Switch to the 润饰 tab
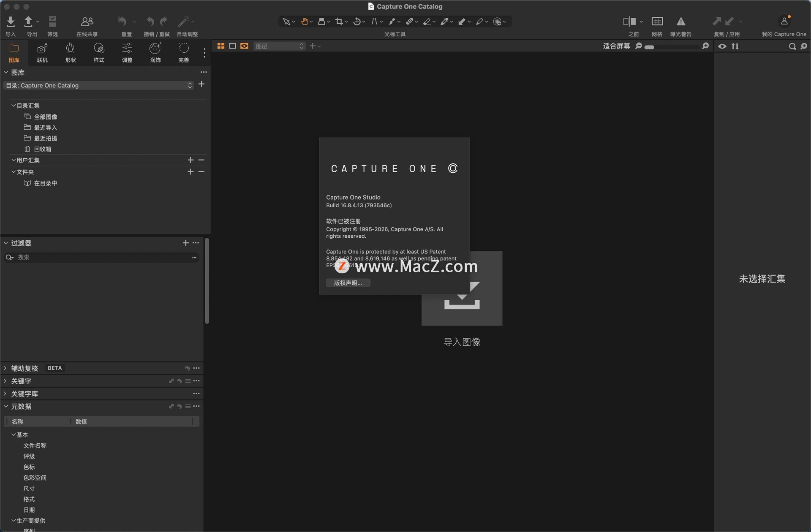The width and height of the screenshot is (811, 532). [155, 52]
